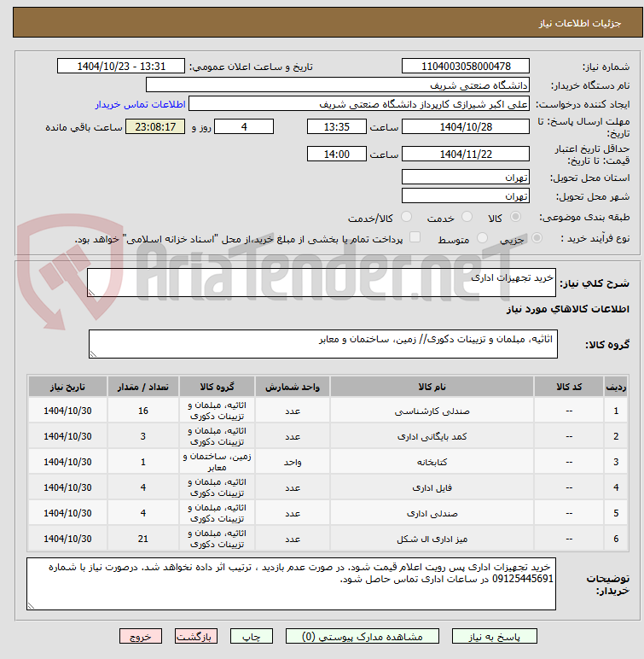Click the کد کالا column header
Screen dimensions: 644x659
click(569, 387)
